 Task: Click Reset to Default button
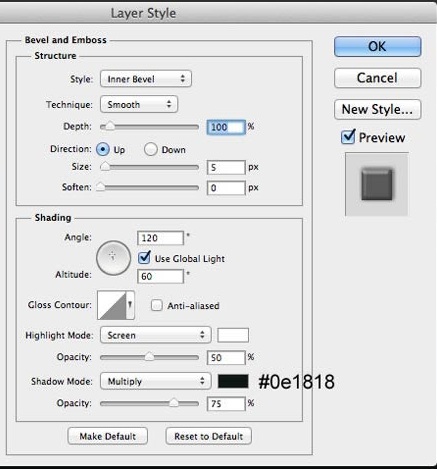pos(208,436)
